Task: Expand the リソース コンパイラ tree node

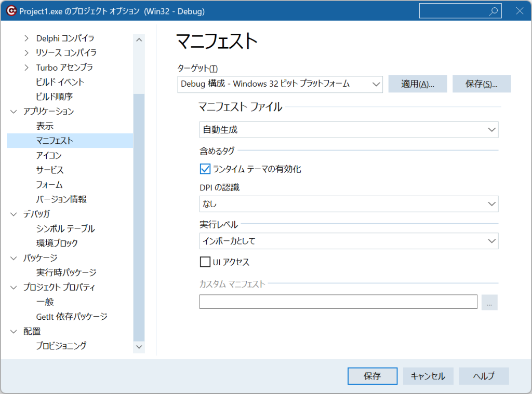Action: 26,53
